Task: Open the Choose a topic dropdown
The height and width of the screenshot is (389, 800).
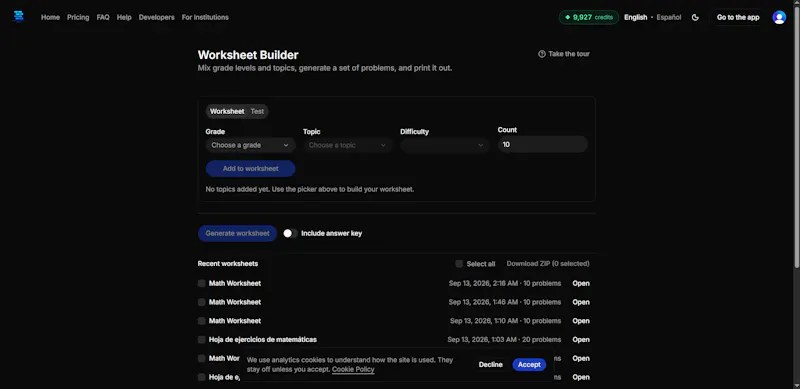Action: click(348, 145)
